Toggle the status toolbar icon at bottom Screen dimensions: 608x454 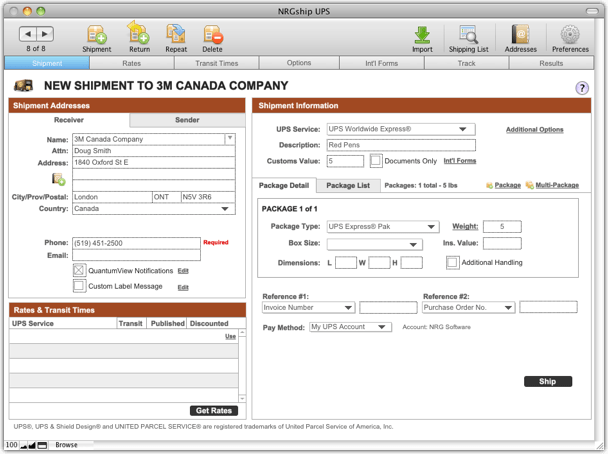42,445
